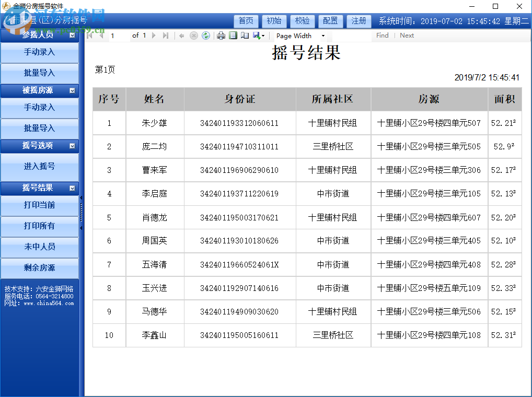The width and height of the screenshot is (532, 397).
Task: Open the export format dropdown arrow
Action: (x=262, y=36)
